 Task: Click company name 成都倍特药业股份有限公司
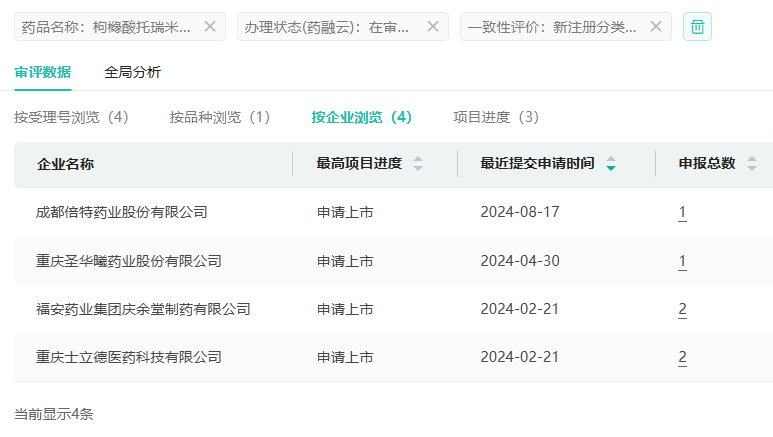coord(121,212)
